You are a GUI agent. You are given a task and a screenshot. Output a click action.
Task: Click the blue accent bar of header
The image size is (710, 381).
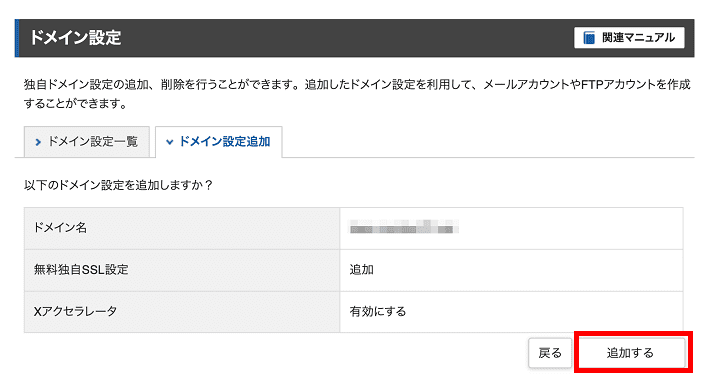(x=17, y=38)
